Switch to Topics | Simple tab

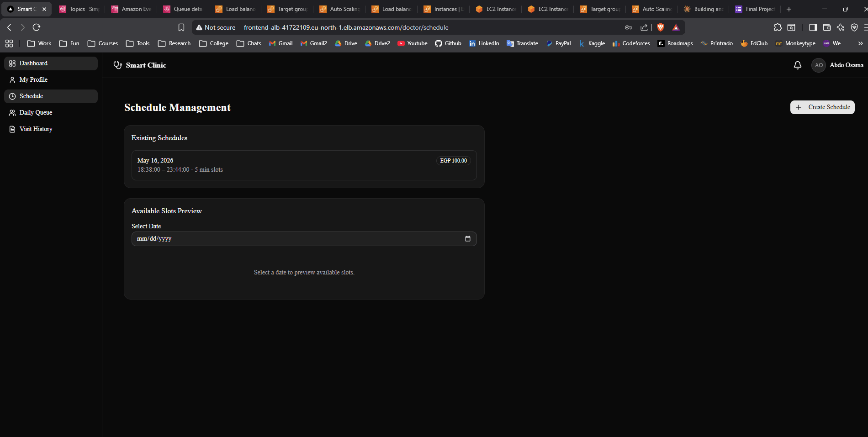[79, 9]
